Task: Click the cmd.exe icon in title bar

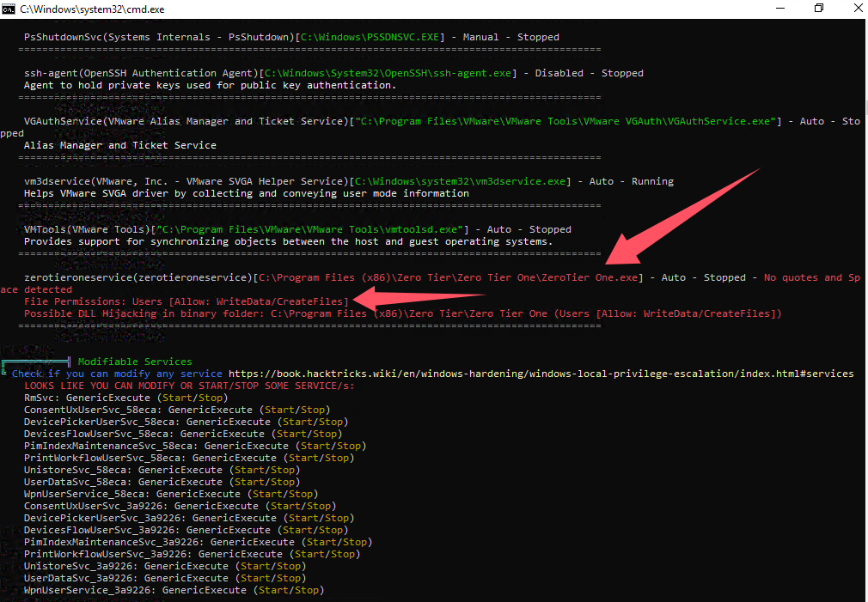Action: 9,9
